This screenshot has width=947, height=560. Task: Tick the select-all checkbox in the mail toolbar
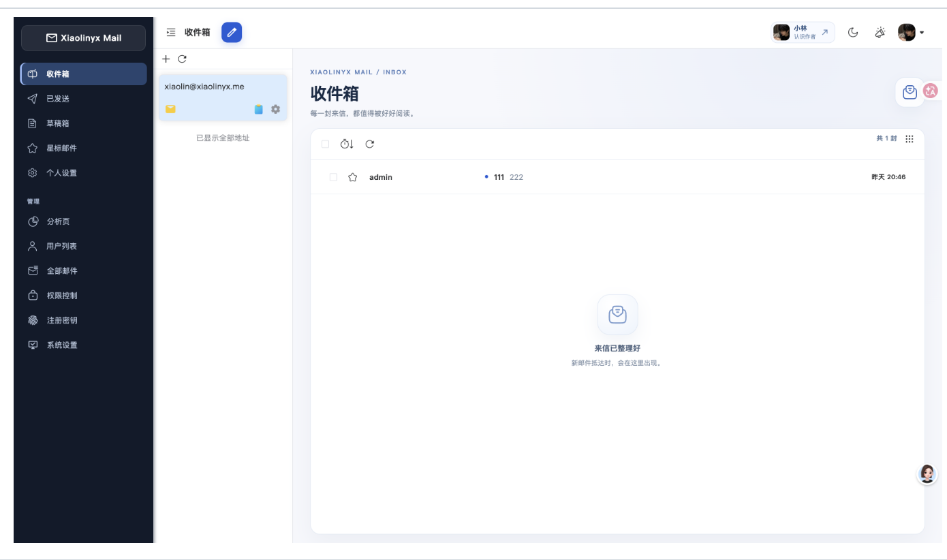pos(325,144)
